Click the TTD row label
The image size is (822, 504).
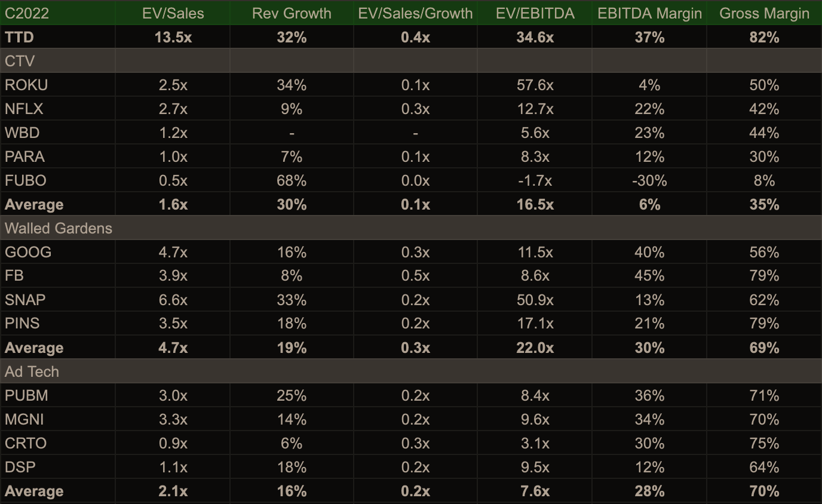tap(19, 38)
